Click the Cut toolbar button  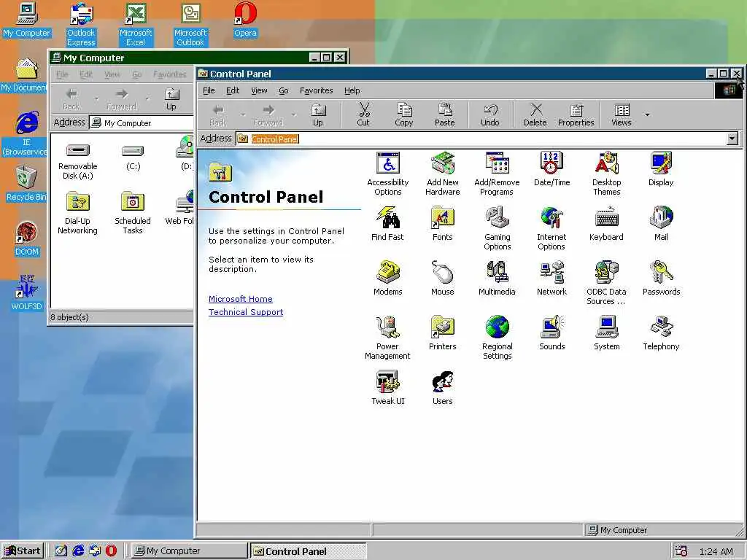point(363,115)
